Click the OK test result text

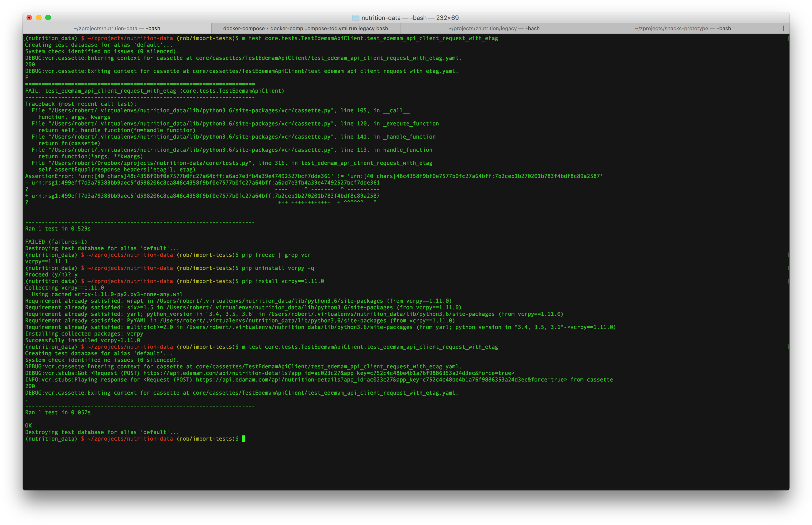(x=28, y=425)
